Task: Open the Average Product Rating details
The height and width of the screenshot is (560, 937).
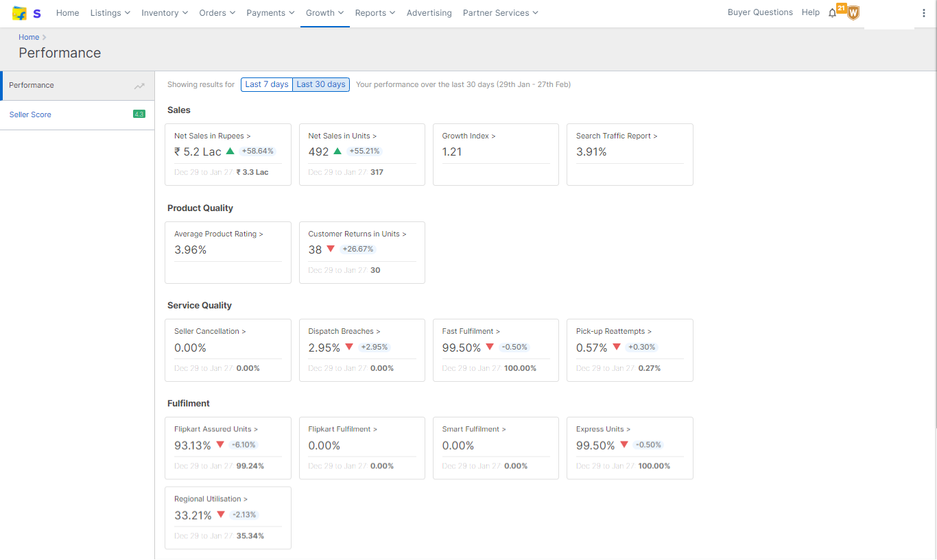Action: [219, 234]
